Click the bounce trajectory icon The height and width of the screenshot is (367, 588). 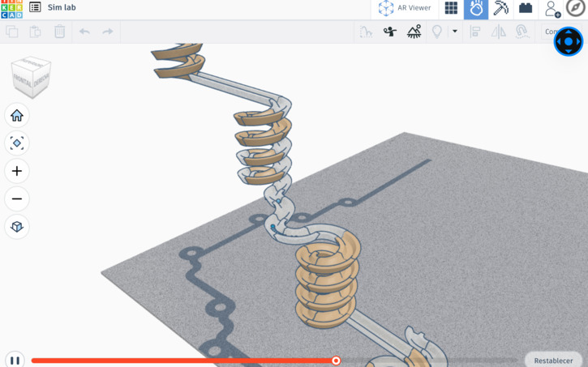tap(366, 32)
